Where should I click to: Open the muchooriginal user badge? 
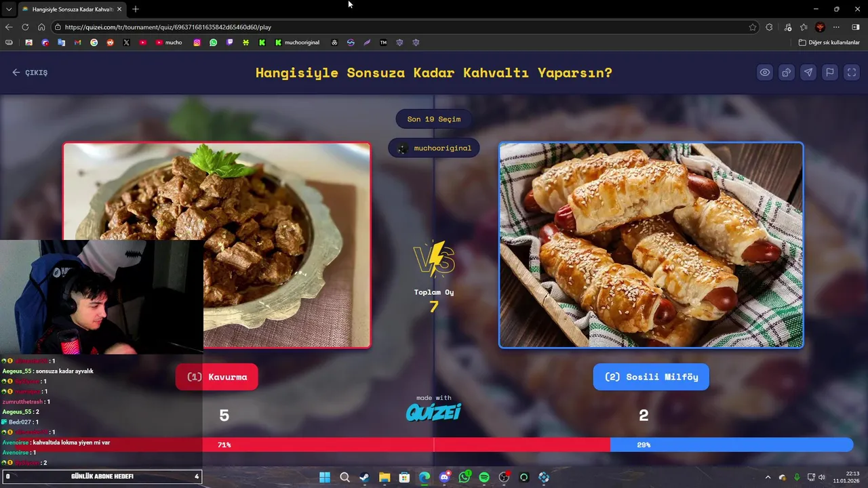(434, 148)
